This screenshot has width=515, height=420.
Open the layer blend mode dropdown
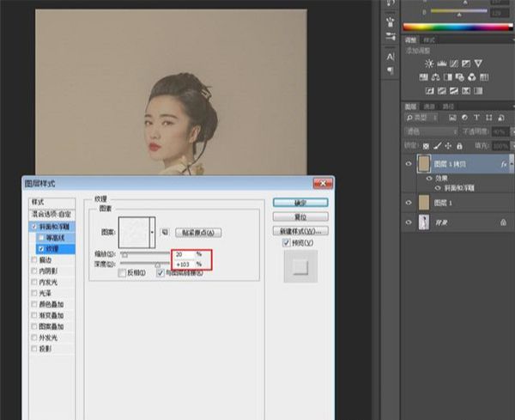pos(431,131)
